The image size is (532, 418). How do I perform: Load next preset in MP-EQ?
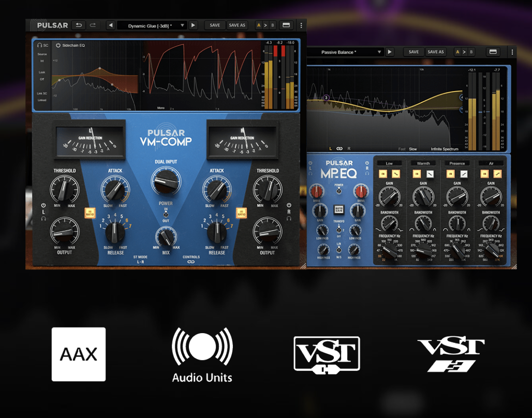pyautogui.click(x=390, y=52)
